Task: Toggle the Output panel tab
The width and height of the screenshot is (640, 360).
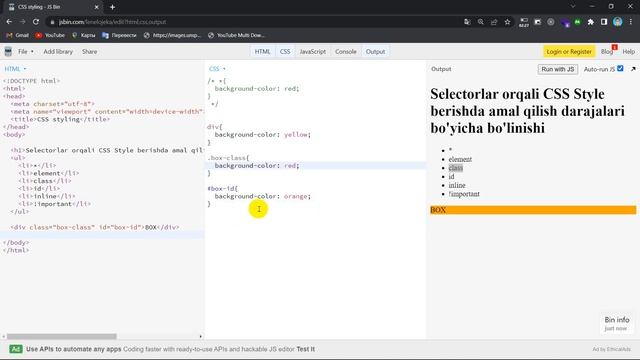Action: (x=375, y=51)
